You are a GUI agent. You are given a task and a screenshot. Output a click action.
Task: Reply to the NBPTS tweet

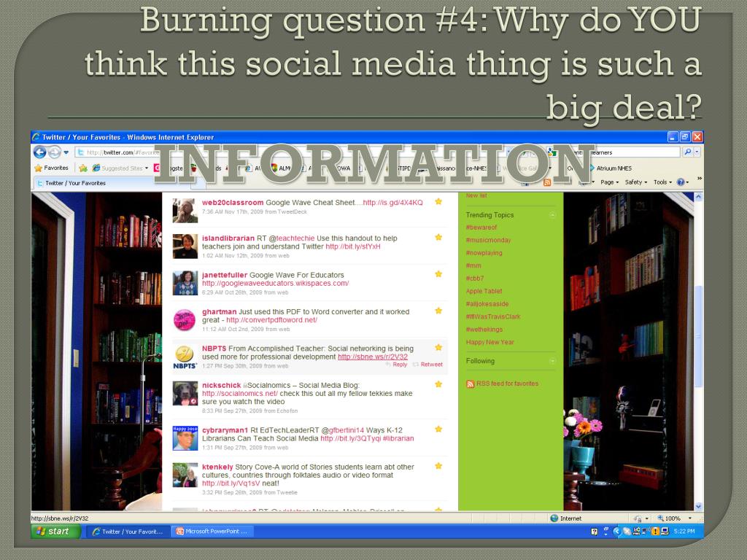(x=396, y=365)
